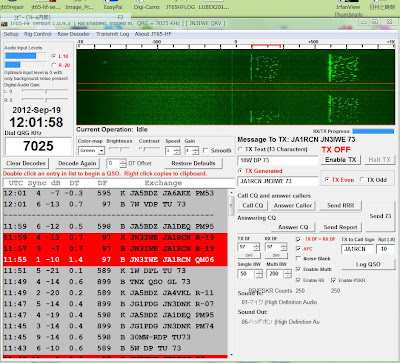Image resolution: width=400 pixels, height=363 pixels.
Task: Open the IrfanView Thumbnails desktop shortcut
Action: (x=348, y=9)
